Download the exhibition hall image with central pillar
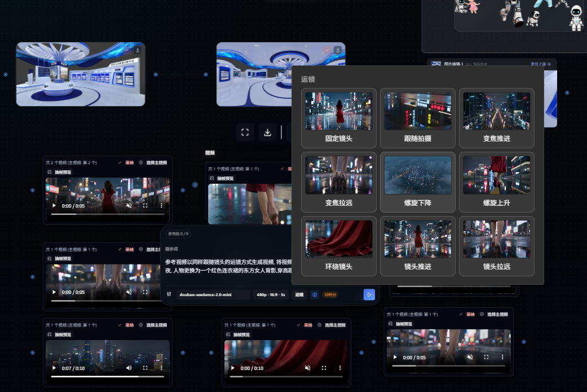Viewport: 587px width, 392px height. click(138, 50)
